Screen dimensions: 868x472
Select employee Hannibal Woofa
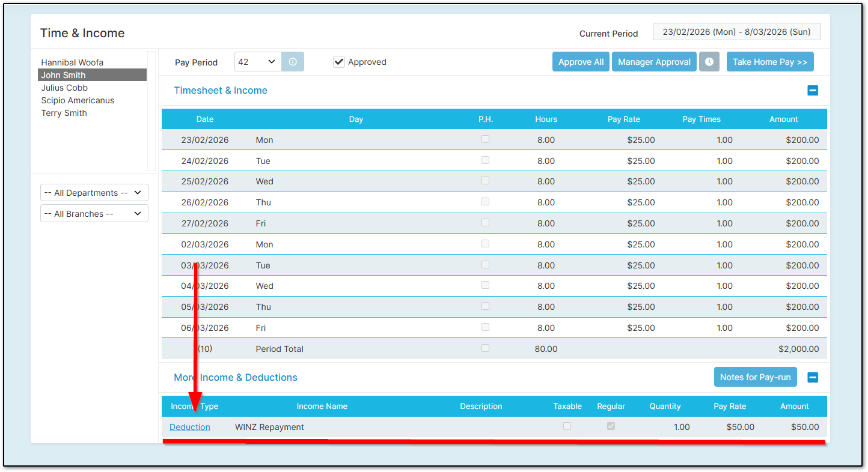pyautogui.click(x=72, y=62)
